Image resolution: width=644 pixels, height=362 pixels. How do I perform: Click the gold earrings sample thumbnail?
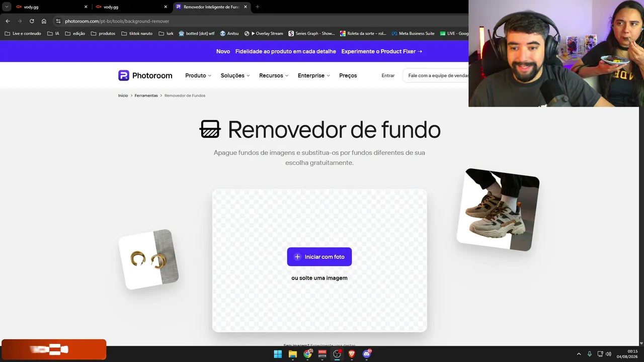(149, 259)
